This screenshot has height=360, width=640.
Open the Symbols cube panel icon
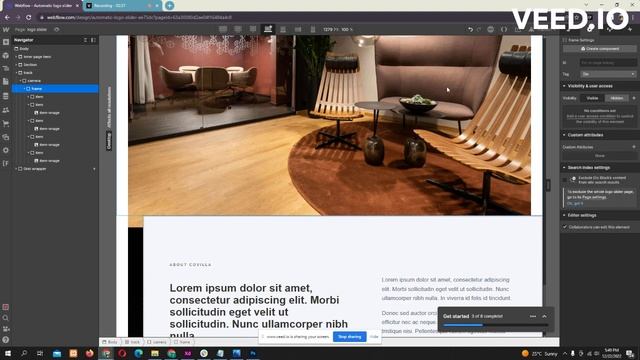[x=6, y=56]
